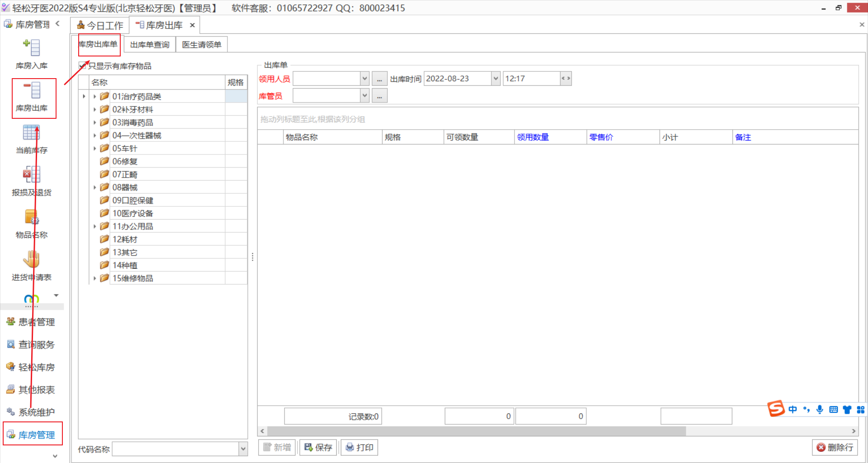Open 查询服务 in the sidebar
Screen dimensions: 868x463
31,345
